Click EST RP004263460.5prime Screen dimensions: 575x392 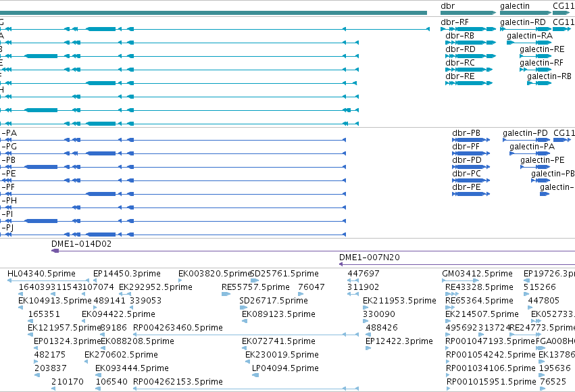pos(178,328)
